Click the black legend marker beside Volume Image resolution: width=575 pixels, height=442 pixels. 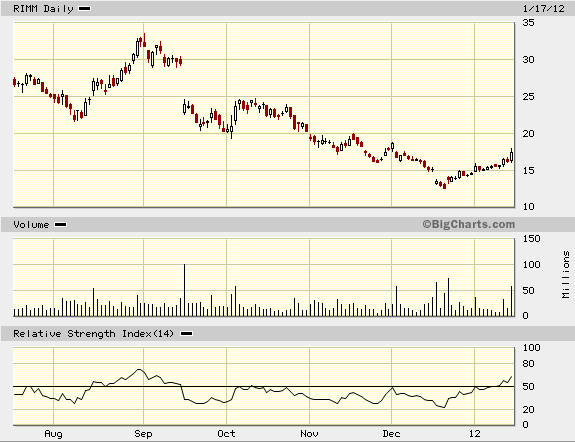tap(61, 224)
